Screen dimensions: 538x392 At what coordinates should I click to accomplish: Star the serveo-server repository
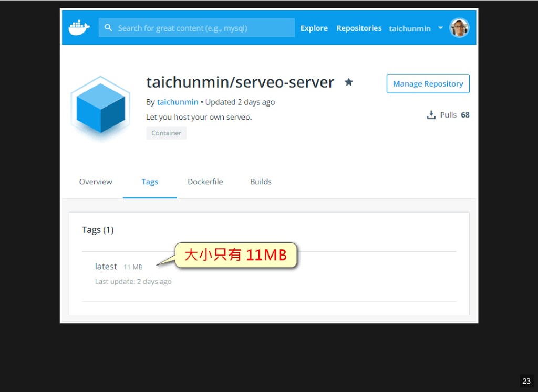349,82
